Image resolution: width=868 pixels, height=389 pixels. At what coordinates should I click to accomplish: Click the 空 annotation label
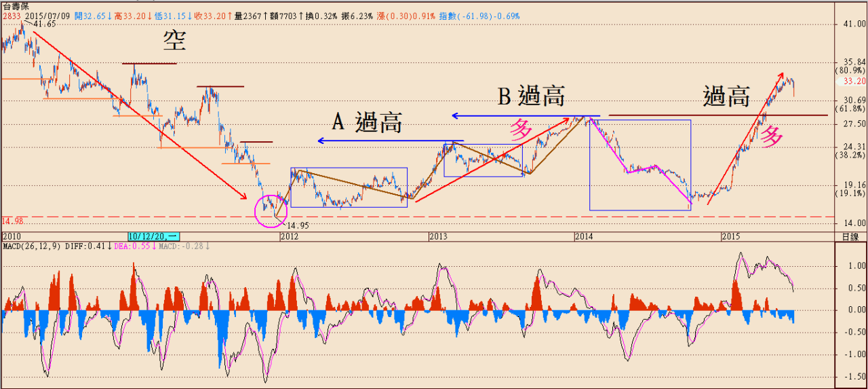tap(174, 42)
